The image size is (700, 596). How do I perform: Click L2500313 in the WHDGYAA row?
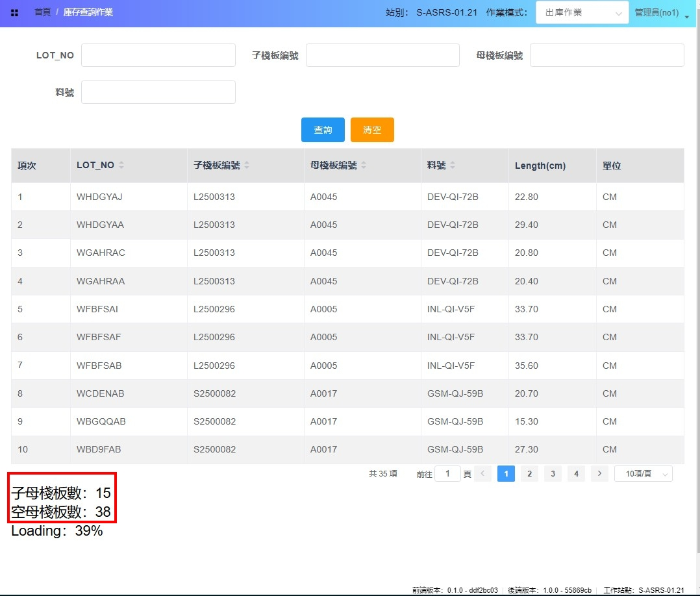click(x=214, y=225)
